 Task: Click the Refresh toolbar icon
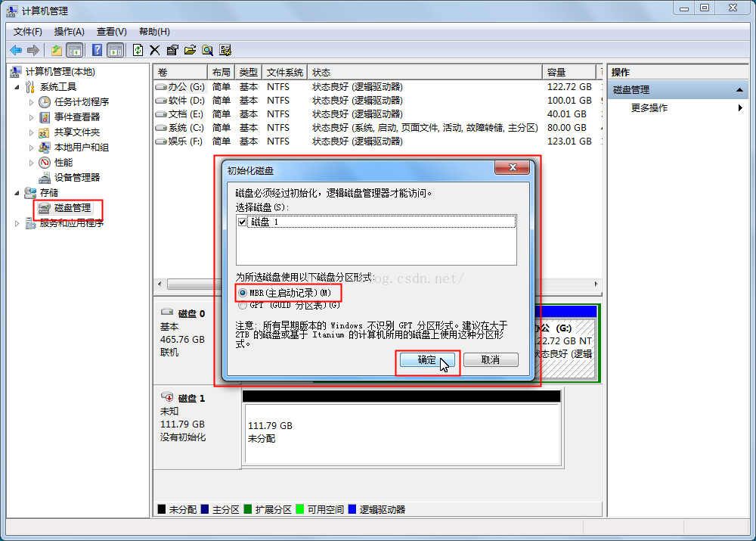point(138,50)
